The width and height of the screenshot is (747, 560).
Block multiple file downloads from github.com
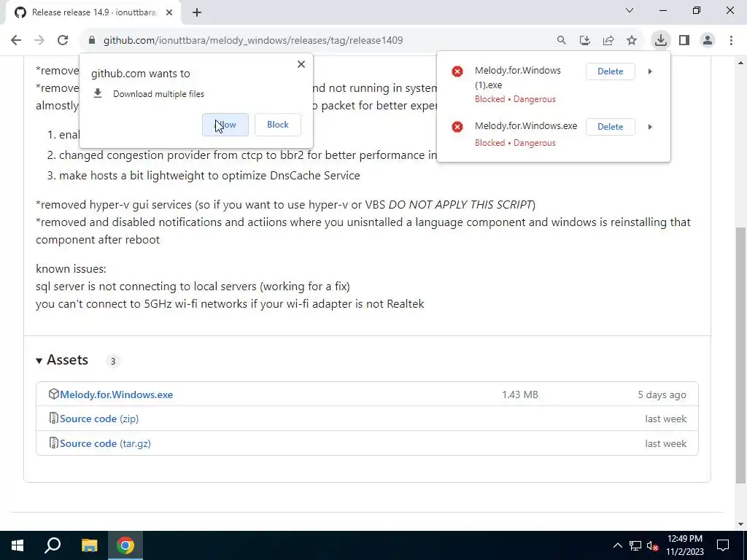(278, 125)
